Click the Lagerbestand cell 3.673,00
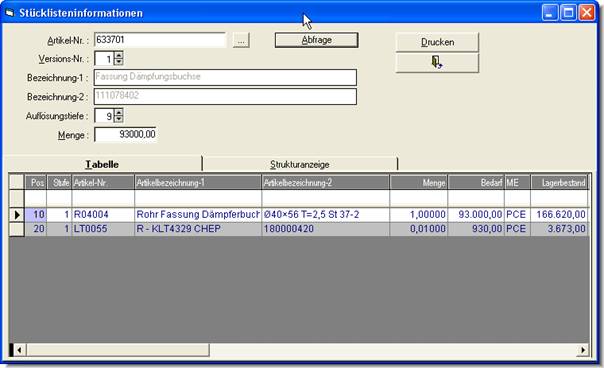The height and width of the screenshot is (368, 604). click(559, 229)
